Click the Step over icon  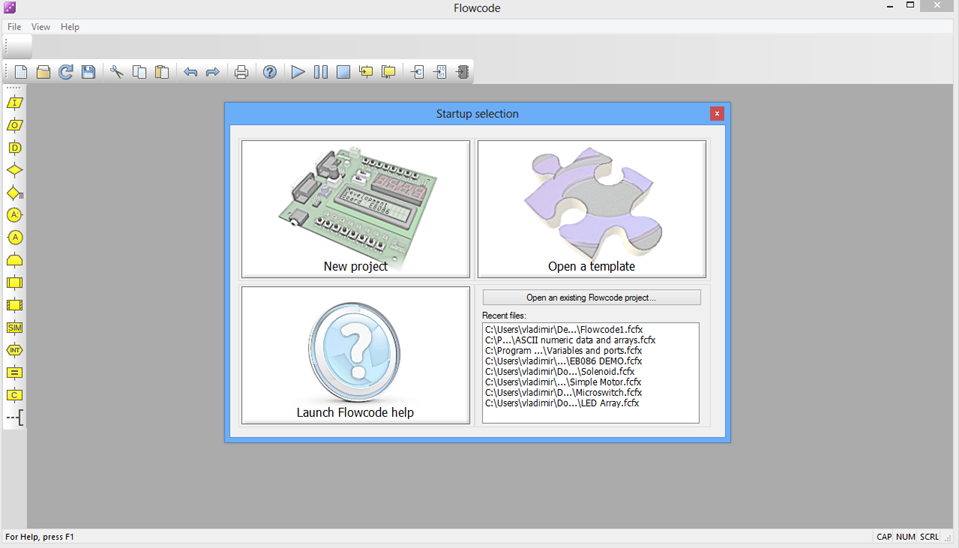click(x=388, y=72)
